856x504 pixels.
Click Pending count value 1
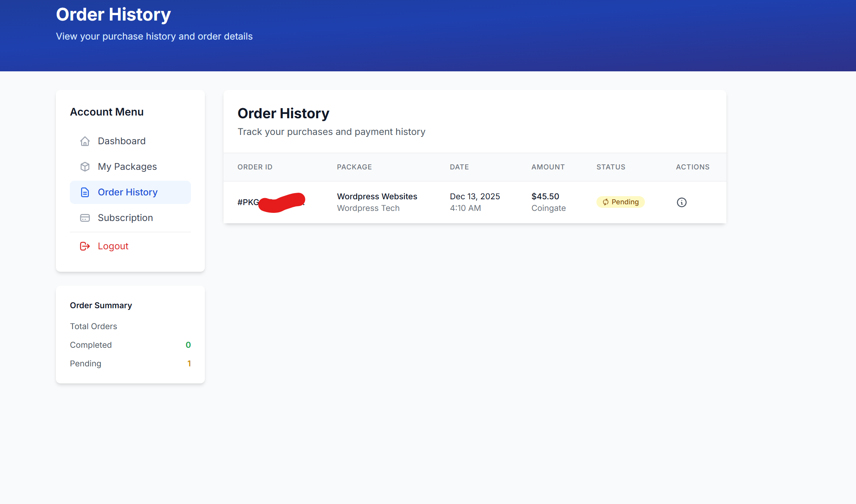[x=189, y=364]
